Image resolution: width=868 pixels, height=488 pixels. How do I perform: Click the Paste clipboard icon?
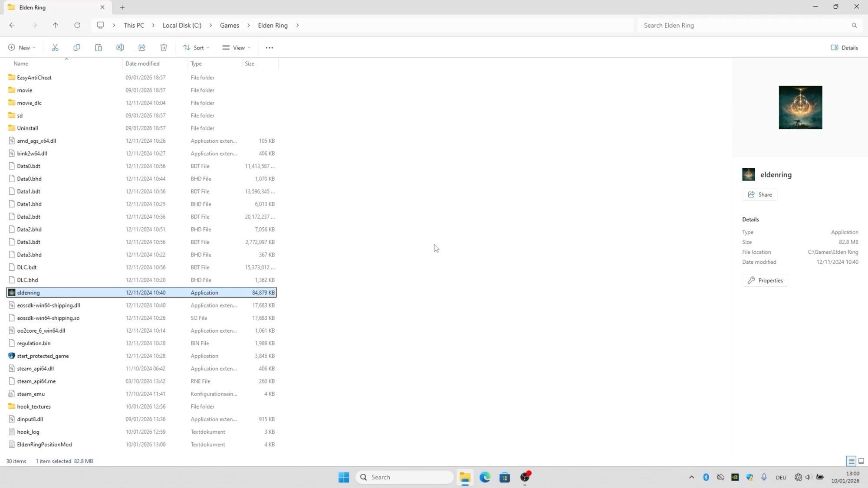tap(99, 48)
